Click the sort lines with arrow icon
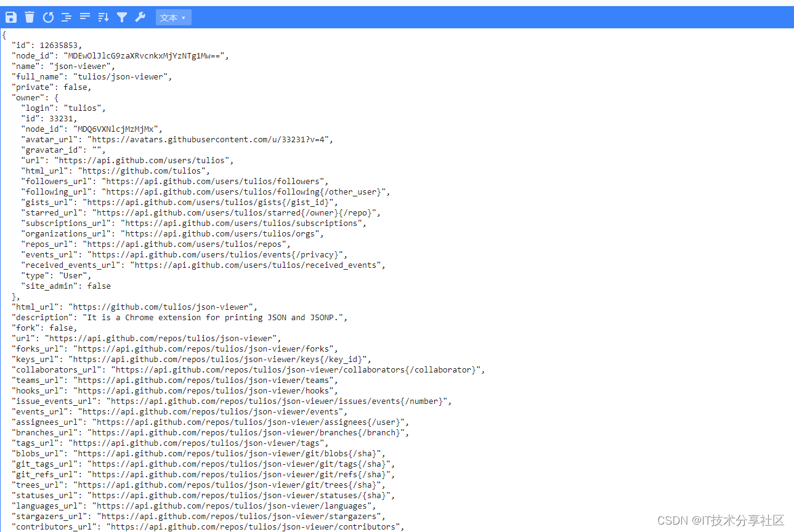 (103, 17)
